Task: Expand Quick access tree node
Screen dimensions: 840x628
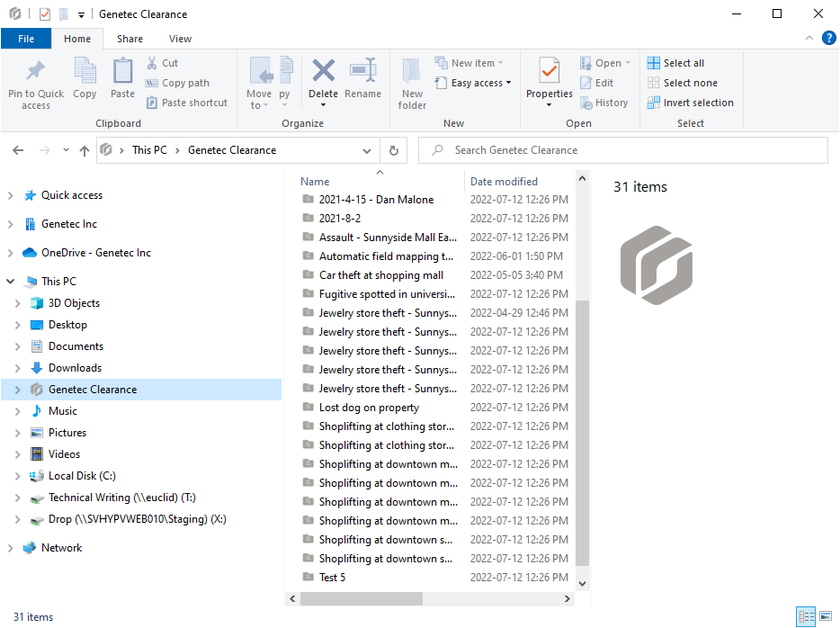Action: pos(10,195)
